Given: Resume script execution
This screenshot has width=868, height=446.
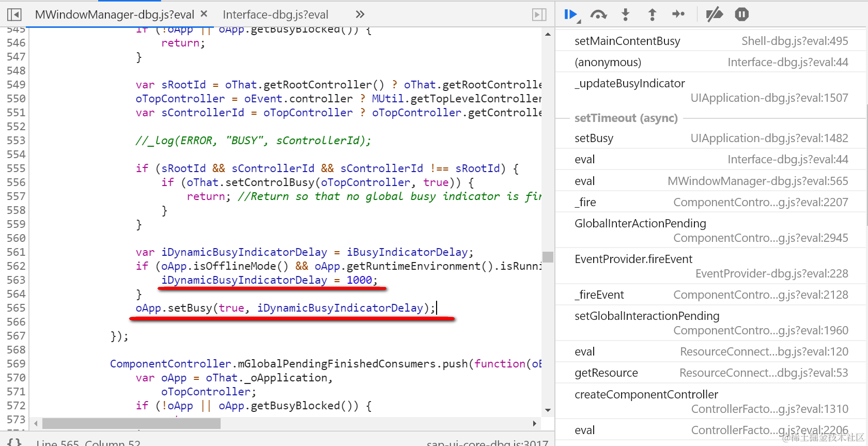Looking at the screenshot, I should [571, 14].
